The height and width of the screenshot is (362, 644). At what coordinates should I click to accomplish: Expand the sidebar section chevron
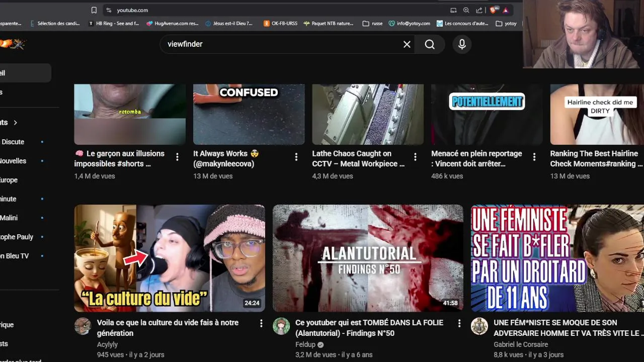tap(16, 123)
